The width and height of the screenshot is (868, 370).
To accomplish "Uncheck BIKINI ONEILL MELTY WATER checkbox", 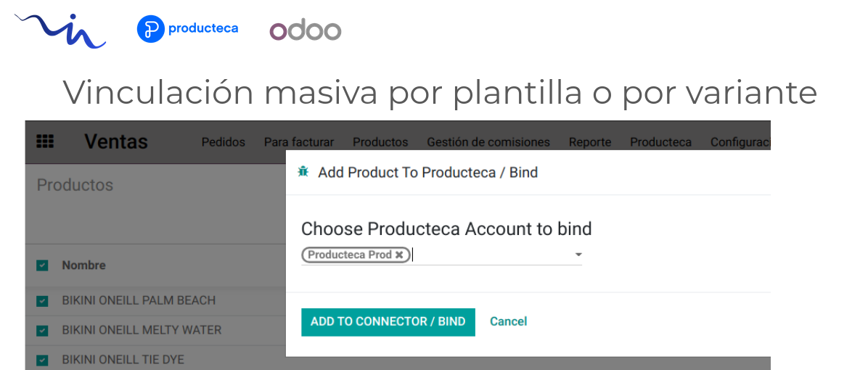I will (x=42, y=331).
